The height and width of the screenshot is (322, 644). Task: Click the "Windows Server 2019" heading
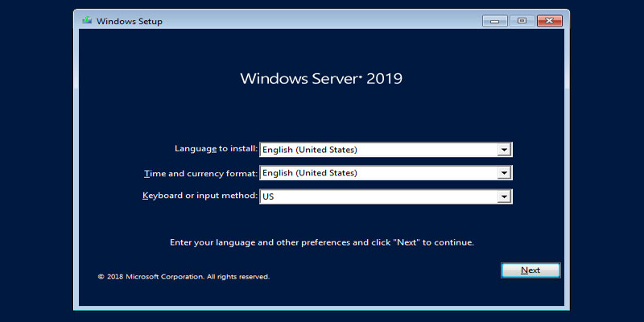[x=321, y=78]
